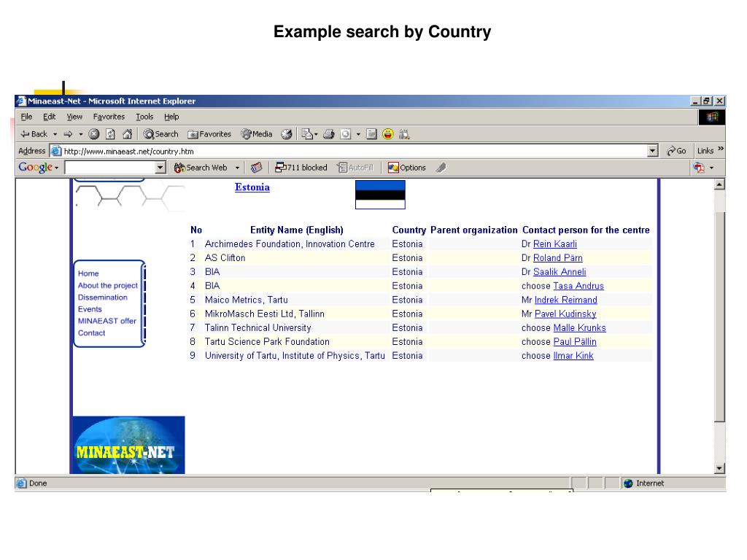Click the 711 blocked popup blocker button

tap(301, 168)
